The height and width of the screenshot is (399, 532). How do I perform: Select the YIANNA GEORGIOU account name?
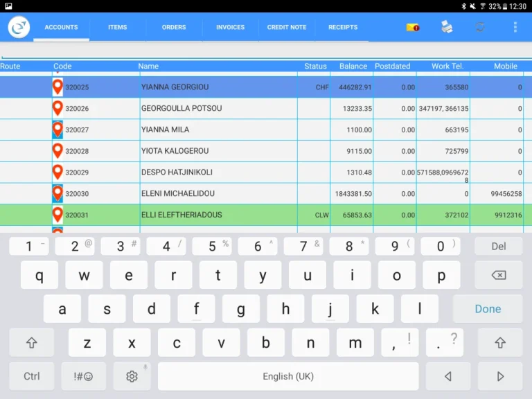(175, 87)
